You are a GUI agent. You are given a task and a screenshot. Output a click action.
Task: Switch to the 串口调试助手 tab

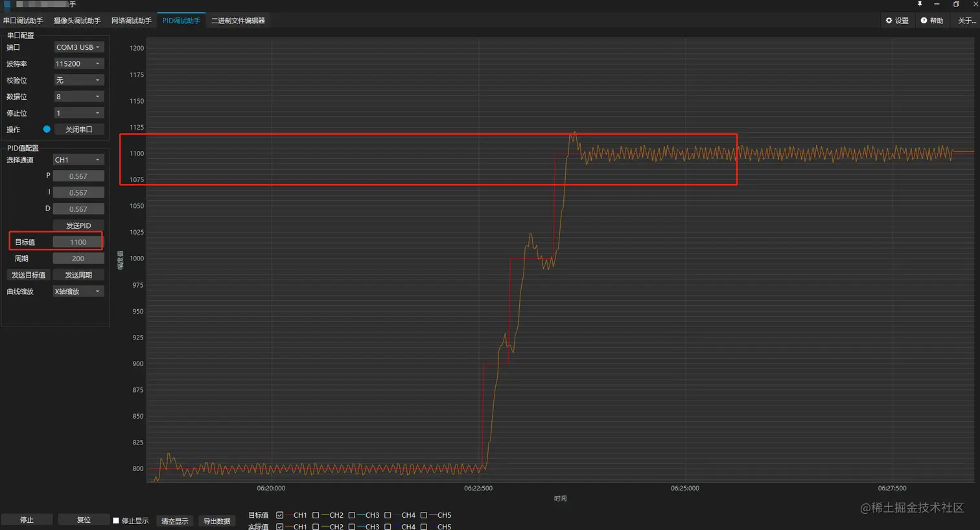[23, 21]
